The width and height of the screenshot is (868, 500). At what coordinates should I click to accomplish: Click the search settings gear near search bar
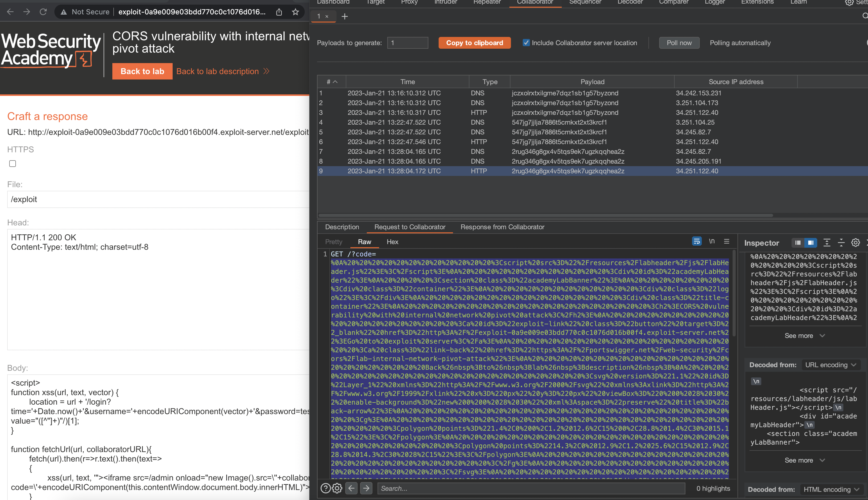[337, 488]
